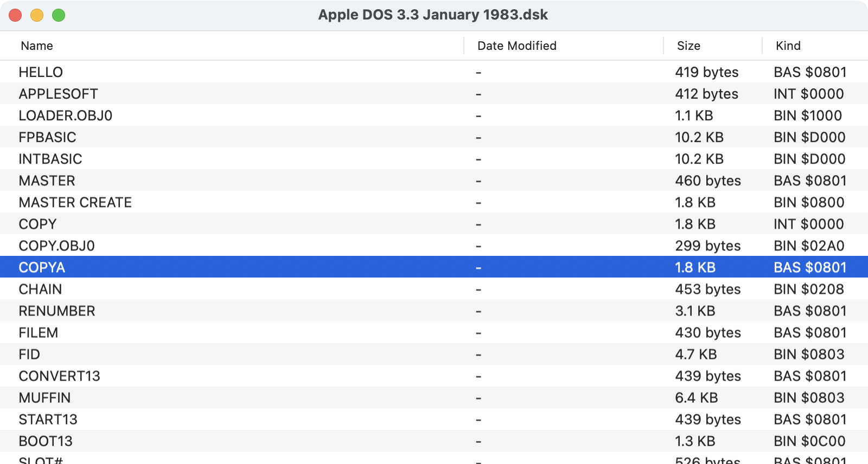
Task: Click the 453 bytes size cell
Action: pos(708,289)
